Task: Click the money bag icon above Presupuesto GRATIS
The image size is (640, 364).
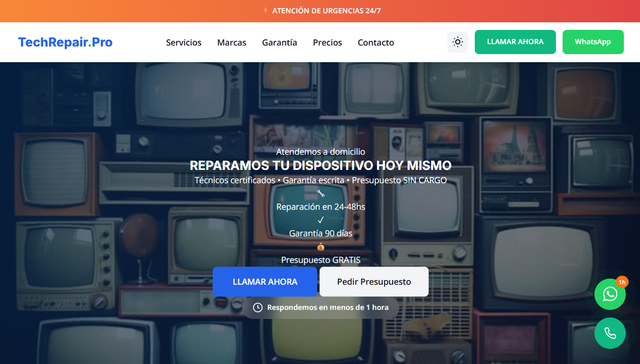Action: point(321,246)
